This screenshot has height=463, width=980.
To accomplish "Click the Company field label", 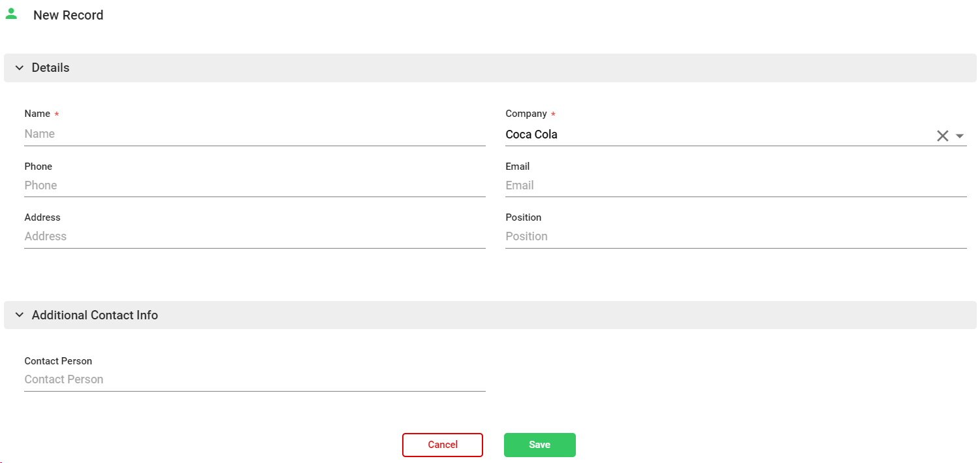I will pyautogui.click(x=526, y=114).
